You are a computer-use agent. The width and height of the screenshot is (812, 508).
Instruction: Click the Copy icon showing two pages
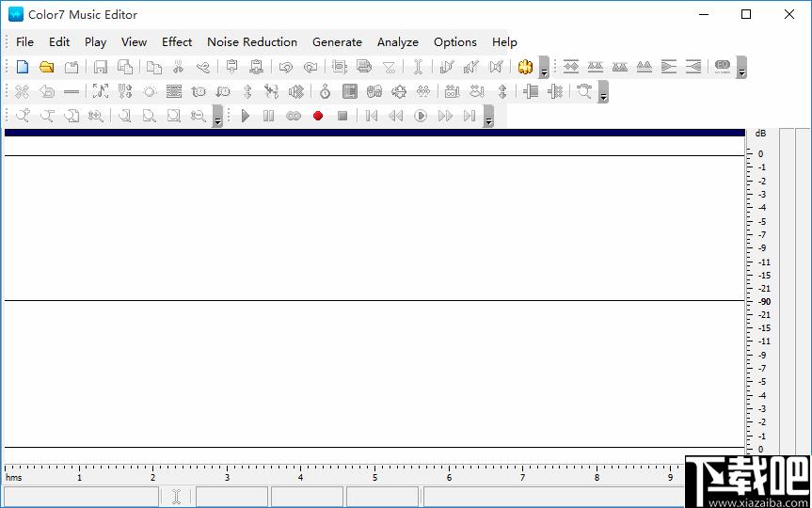[x=153, y=67]
